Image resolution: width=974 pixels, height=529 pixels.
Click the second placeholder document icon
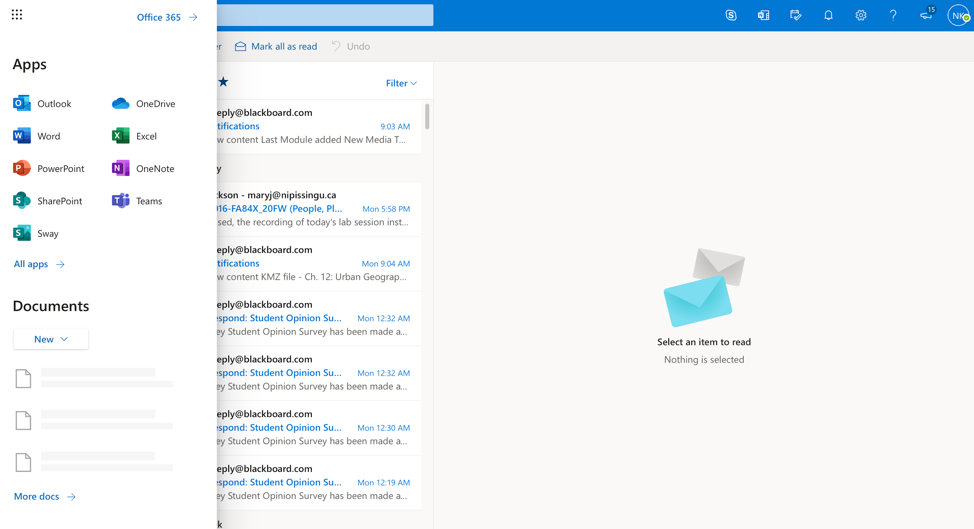tap(23, 420)
